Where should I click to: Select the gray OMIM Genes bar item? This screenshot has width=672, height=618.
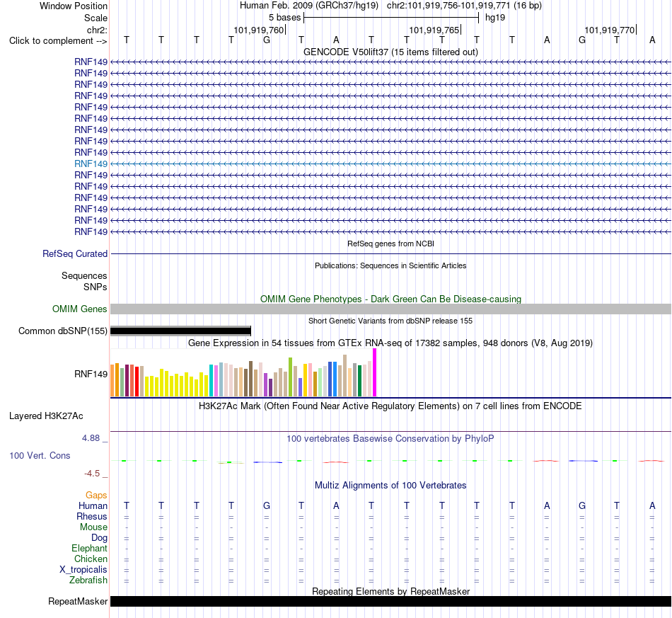[x=390, y=309]
